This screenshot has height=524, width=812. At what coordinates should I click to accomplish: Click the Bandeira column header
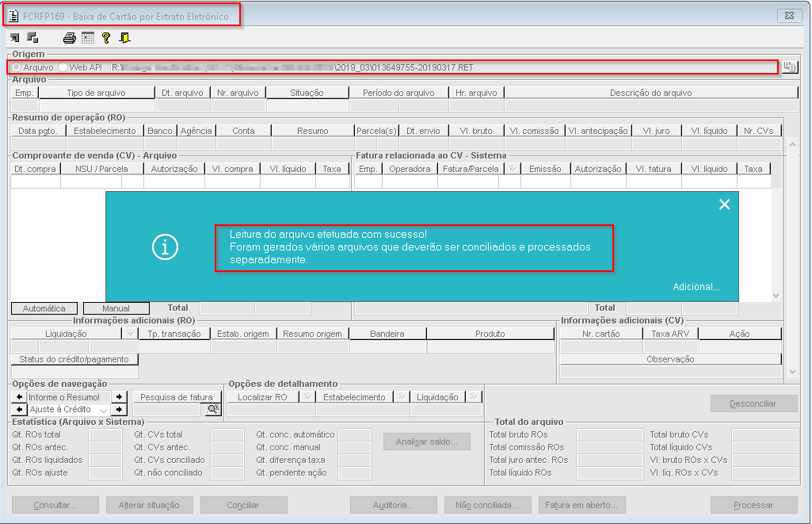pos(387,334)
